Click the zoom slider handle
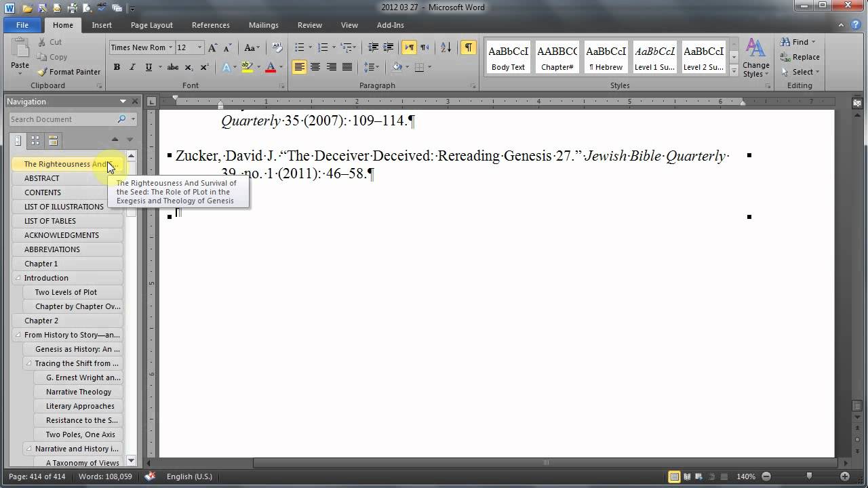This screenshot has width=868, height=488. tap(808, 476)
